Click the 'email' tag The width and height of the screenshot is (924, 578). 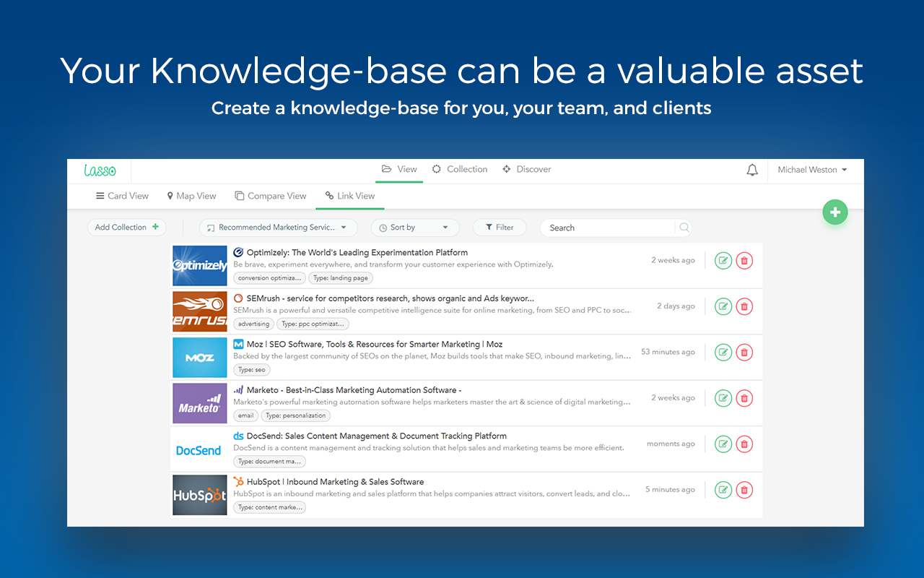[x=246, y=415]
